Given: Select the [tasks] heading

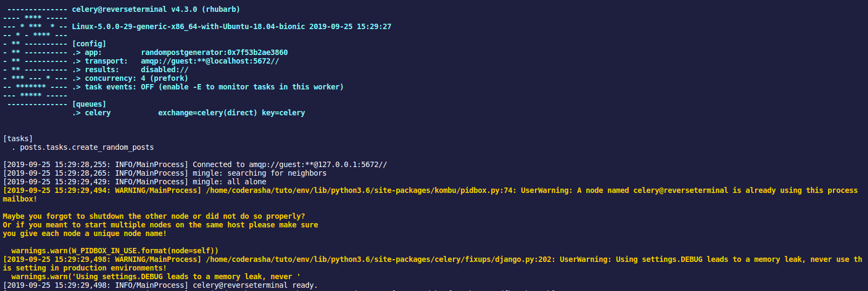Looking at the screenshot, I should pyautogui.click(x=18, y=138).
